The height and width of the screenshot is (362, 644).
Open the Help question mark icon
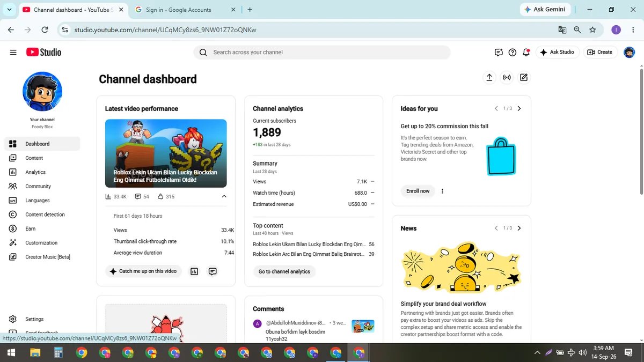coord(513,52)
